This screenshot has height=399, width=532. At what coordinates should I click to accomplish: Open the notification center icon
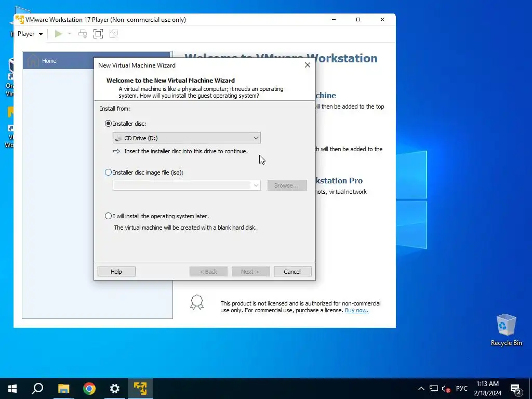(516, 389)
